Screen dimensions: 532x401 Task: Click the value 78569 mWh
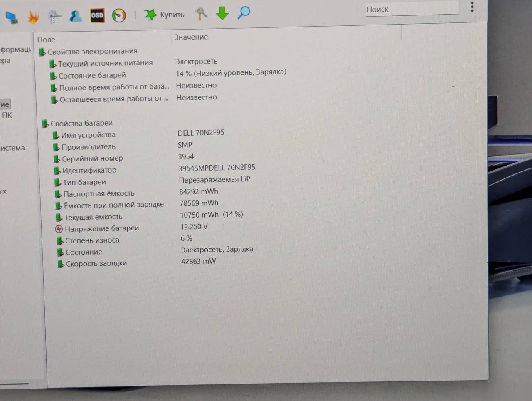[199, 203]
